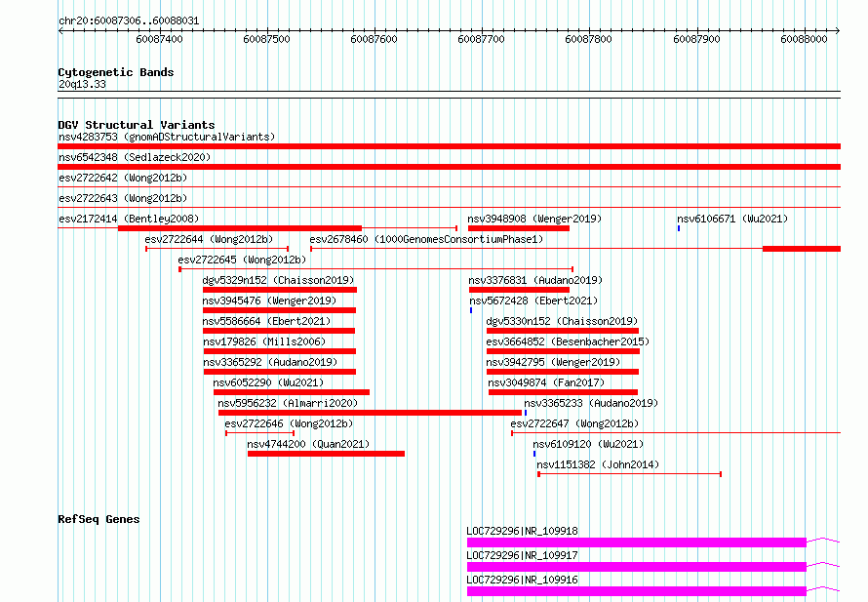Screen dimensions: 868x602
Task: Click the DGV Structural Variants track title
Action: coord(137,125)
